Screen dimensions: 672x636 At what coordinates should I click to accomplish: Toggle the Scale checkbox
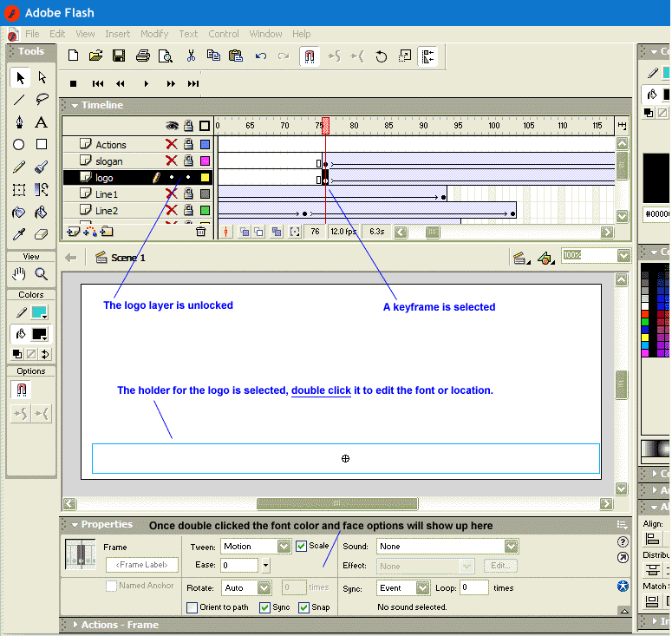coord(301,547)
